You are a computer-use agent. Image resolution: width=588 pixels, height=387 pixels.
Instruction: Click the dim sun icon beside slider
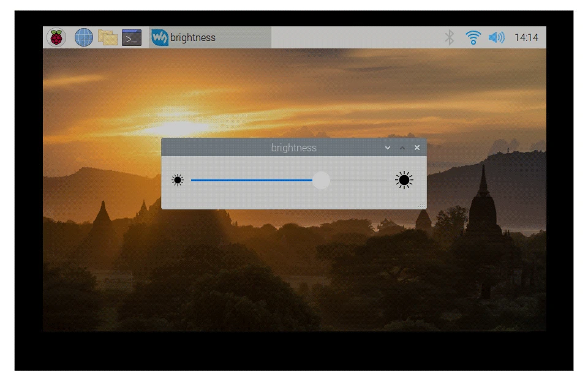coord(178,180)
